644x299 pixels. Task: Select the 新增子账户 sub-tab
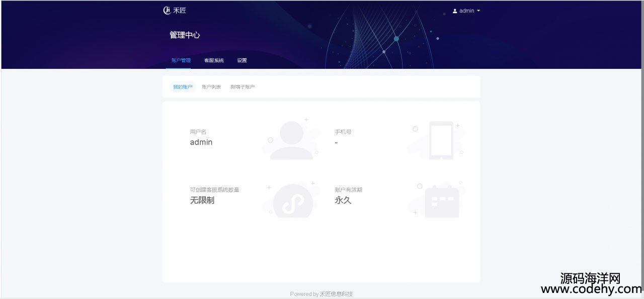(x=243, y=87)
